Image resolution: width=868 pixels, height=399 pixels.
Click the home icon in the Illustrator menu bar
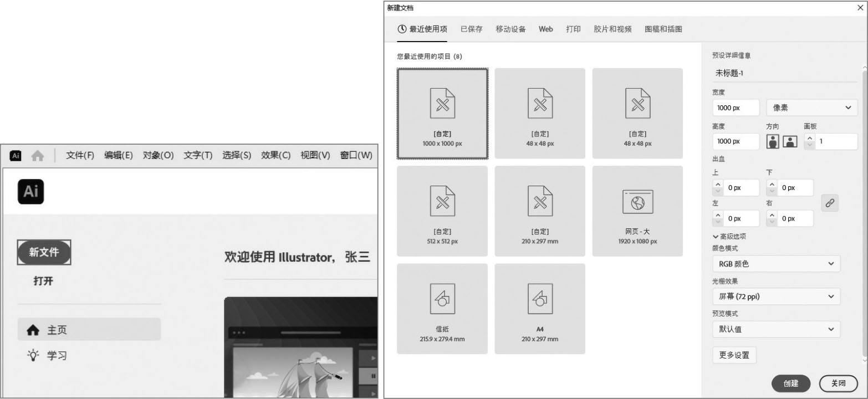pyautogui.click(x=38, y=156)
